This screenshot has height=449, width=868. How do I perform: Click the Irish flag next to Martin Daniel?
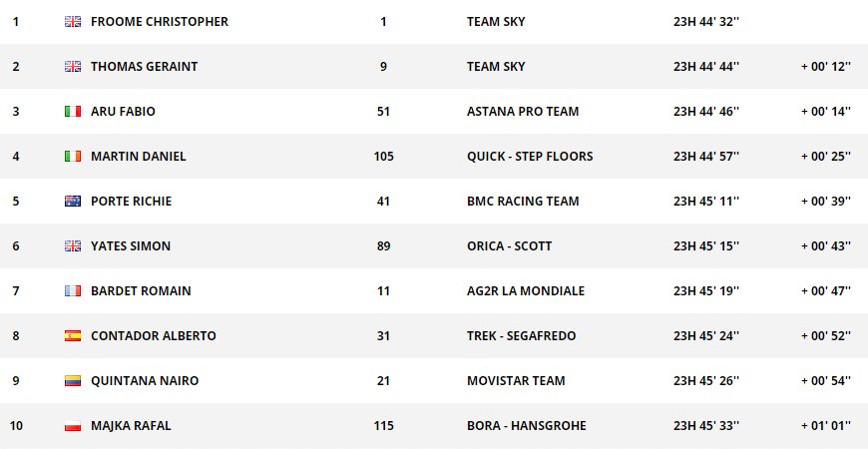pos(72,157)
